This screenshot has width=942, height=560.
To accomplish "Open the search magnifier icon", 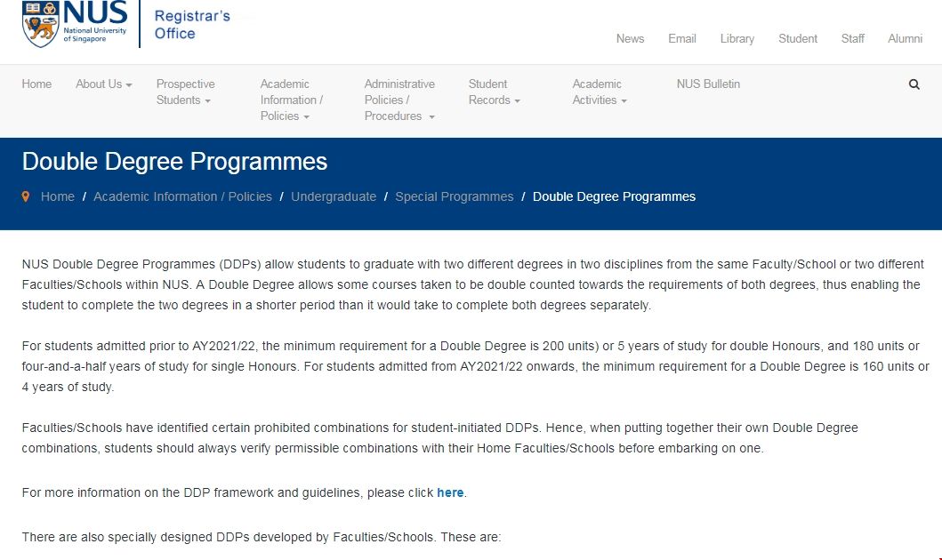I will click(914, 84).
